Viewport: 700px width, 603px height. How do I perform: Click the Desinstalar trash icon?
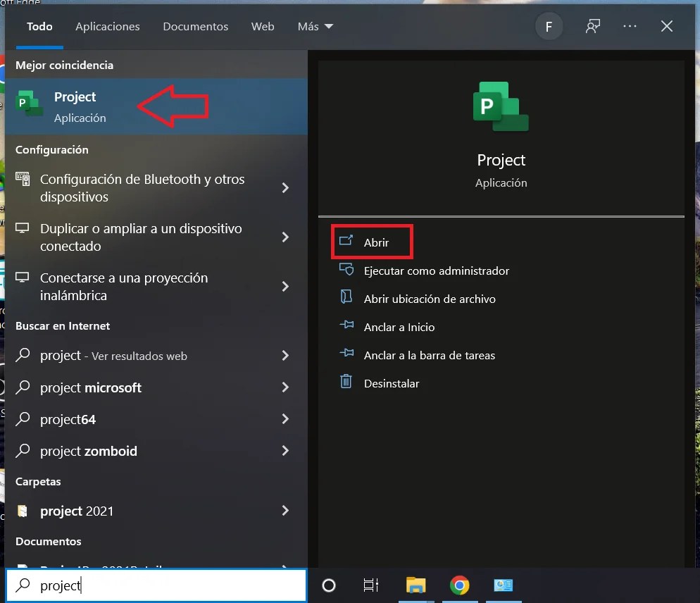(346, 381)
